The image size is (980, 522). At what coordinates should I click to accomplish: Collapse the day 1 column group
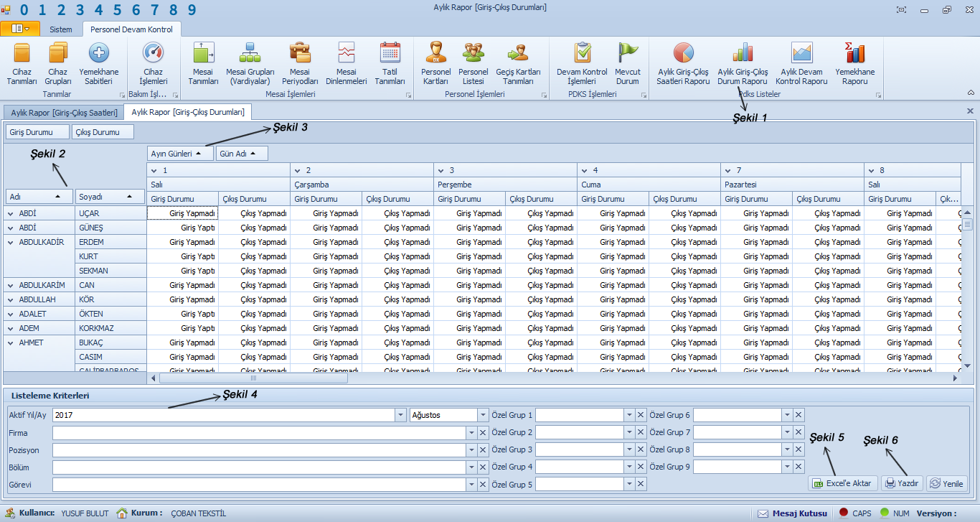154,170
